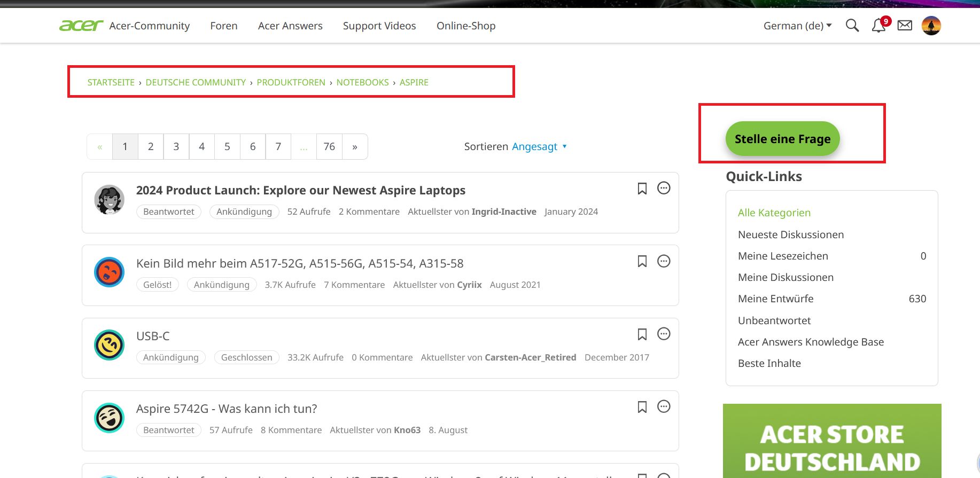Open Kno63 user profile link
The width and height of the screenshot is (980, 478).
click(x=407, y=430)
